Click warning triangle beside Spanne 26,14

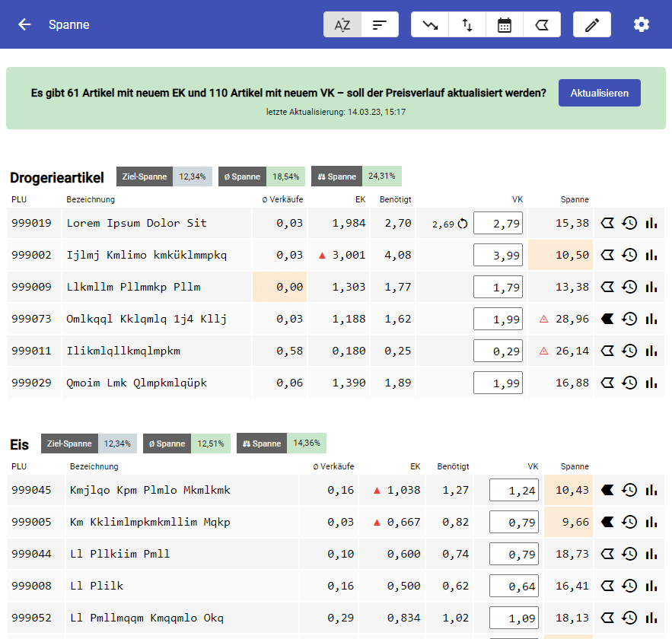544,351
